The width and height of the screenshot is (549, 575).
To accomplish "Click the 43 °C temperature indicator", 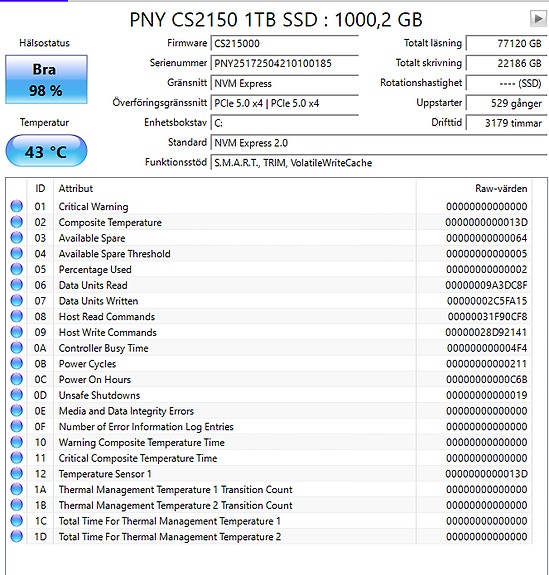I will 46,151.
